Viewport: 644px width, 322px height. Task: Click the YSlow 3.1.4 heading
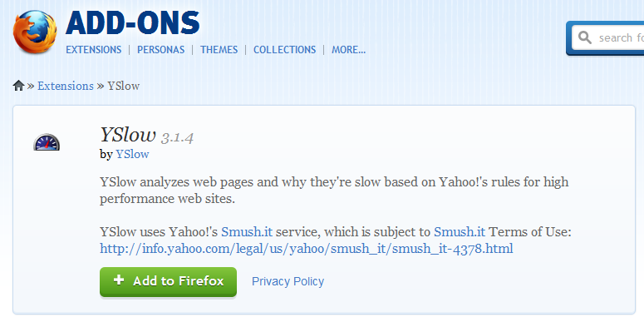tap(146, 136)
